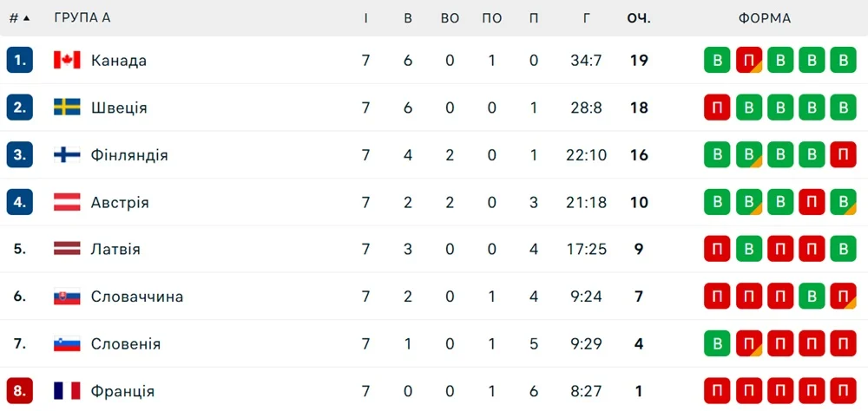Image resolution: width=868 pixels, height=411 pixels.
Task: Open the Словаччина team link
Action: pos(137,297)
